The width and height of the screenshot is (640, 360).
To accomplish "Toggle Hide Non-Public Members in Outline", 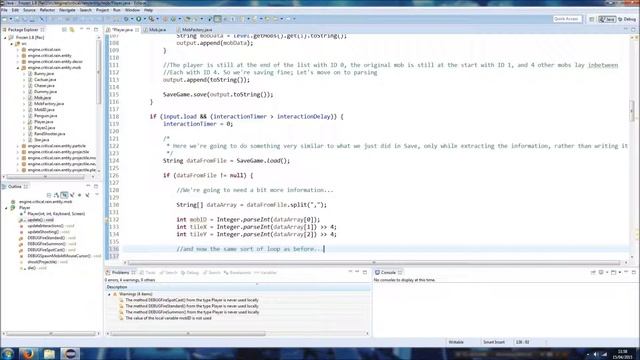I will point(80,195).
